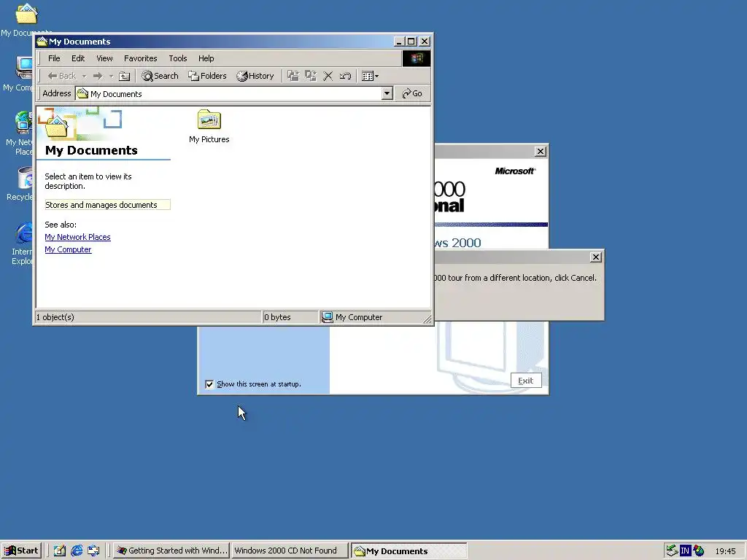Viewport: 747px width, 560px height.
Task: Show the History pane
Action: click(x=255, y=76)
